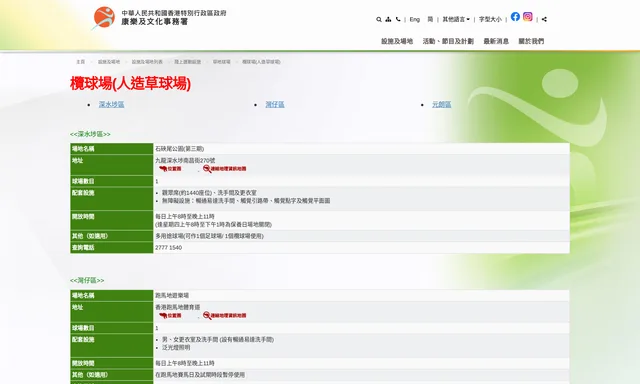Click 草地球場 breadcrumb link
The width and height of the screenshot is (640, 384).
221,62
